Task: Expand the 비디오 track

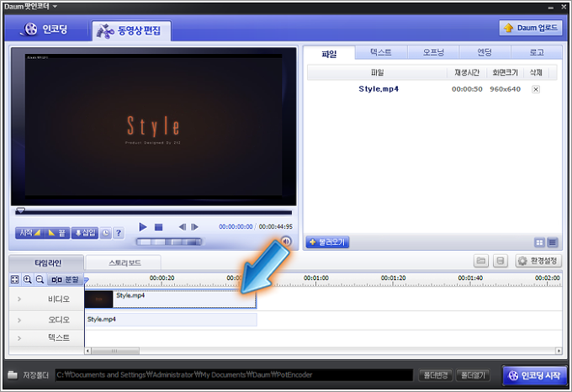Action: click(19, 299)
